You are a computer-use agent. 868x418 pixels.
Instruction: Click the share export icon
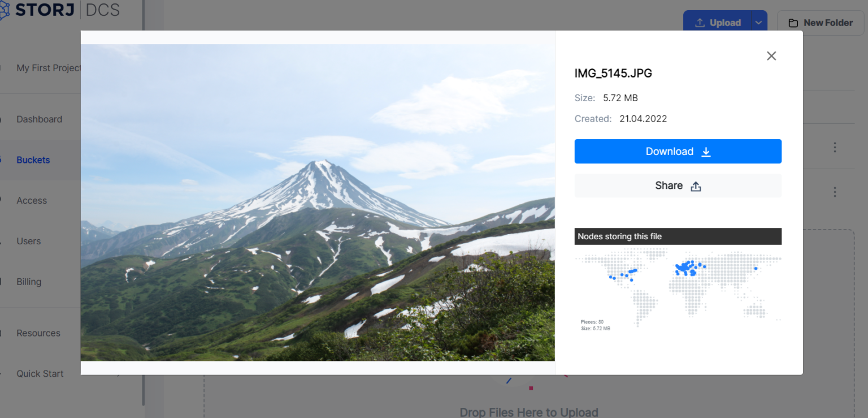click(696, 186)
